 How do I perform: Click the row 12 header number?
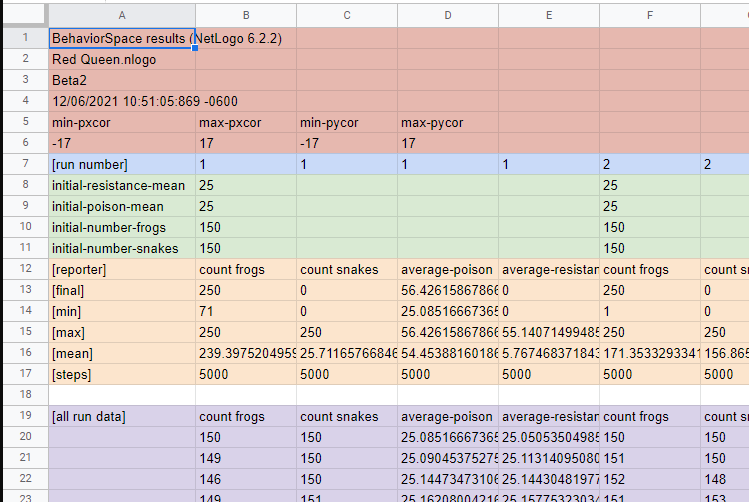[23, 269]
